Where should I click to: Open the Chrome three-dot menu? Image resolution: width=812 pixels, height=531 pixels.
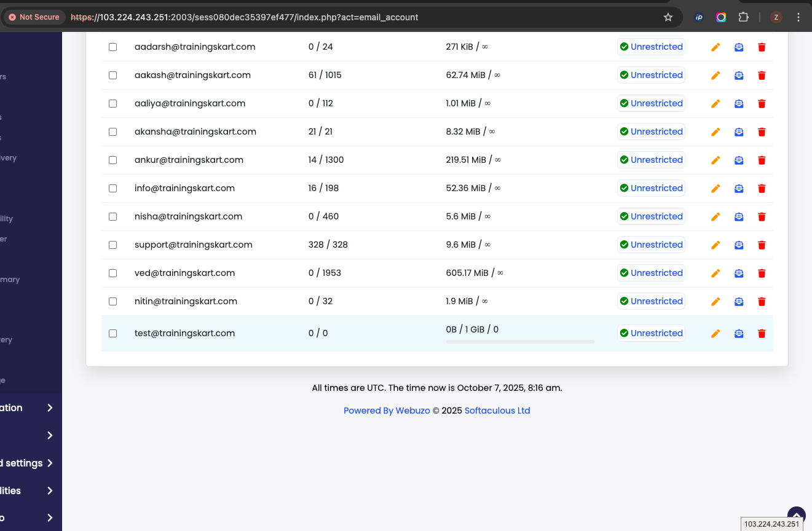798,17
